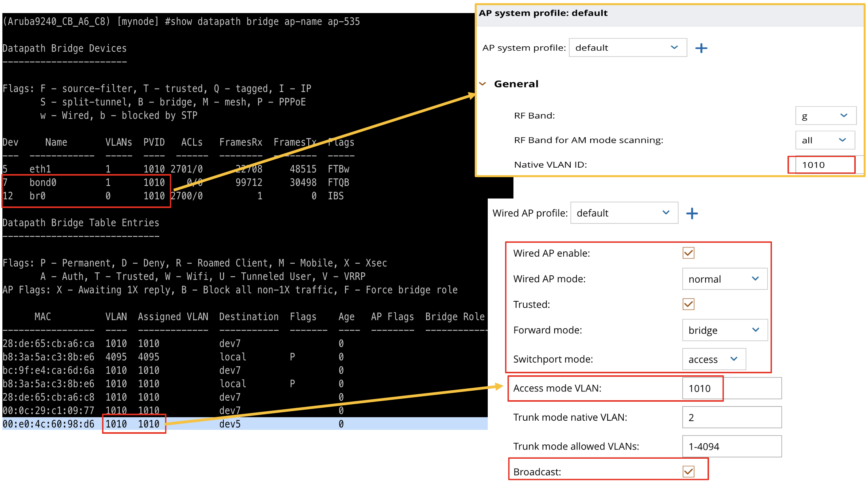This screenshot has width=868, height=484.
Task: Click the Bridge Role column header
Action: tap(455, 317)
